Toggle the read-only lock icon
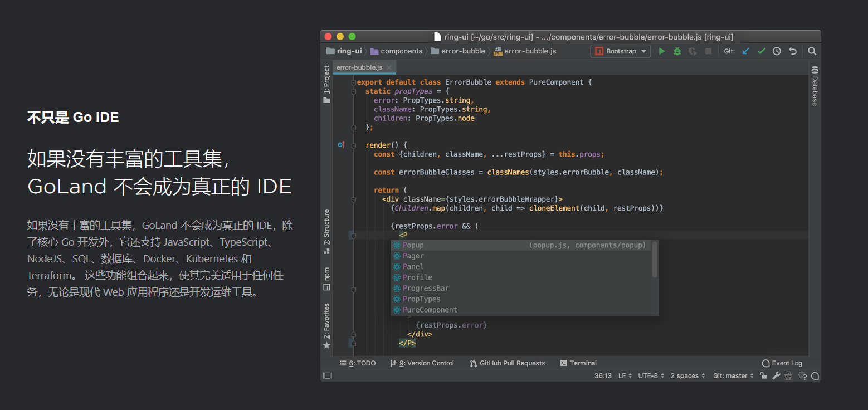The image size is (868, 410). [763, 376]
